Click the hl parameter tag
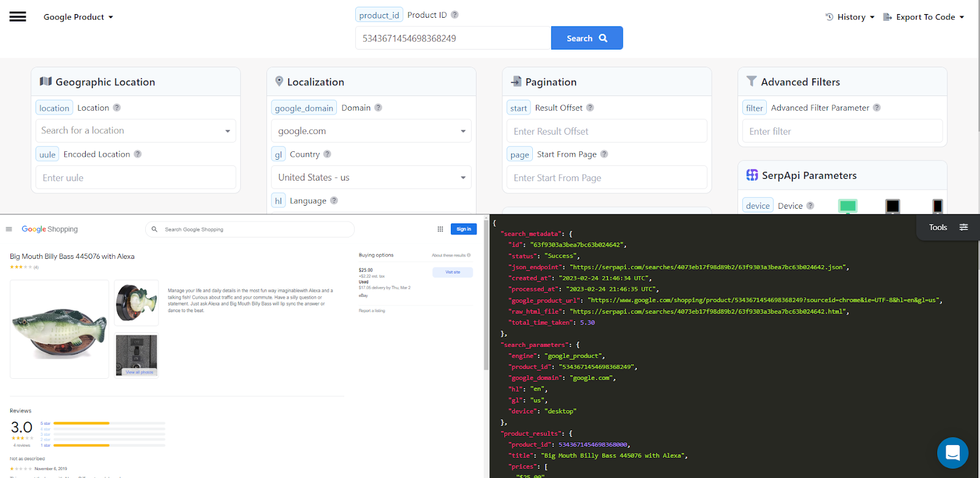The image size is (980, 478). [278, 201]
